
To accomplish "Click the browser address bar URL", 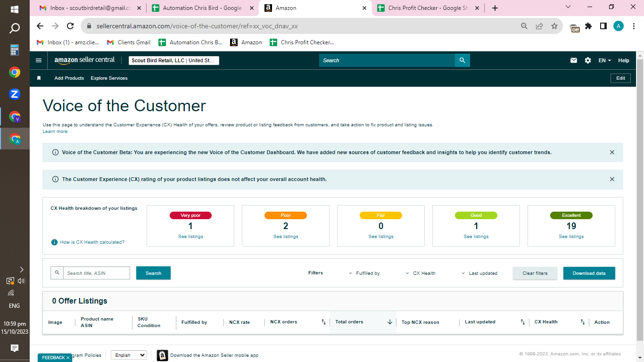I will pos(197,26).
